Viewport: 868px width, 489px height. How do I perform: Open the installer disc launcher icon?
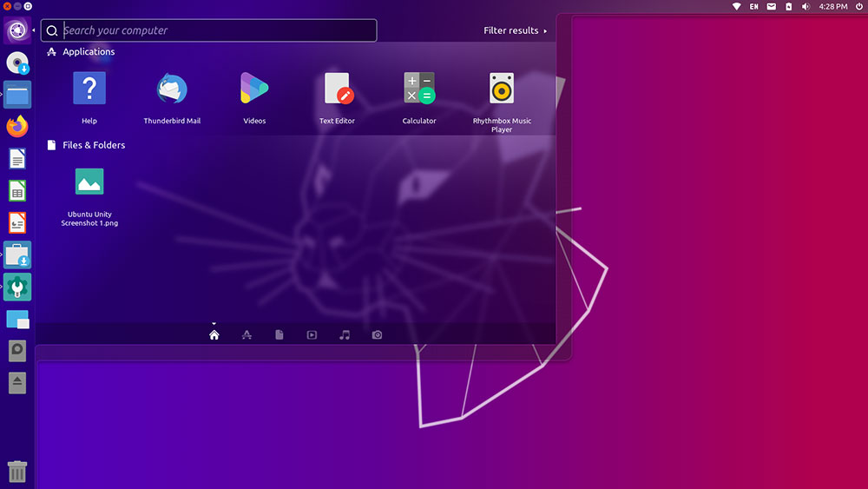(17, 63)
